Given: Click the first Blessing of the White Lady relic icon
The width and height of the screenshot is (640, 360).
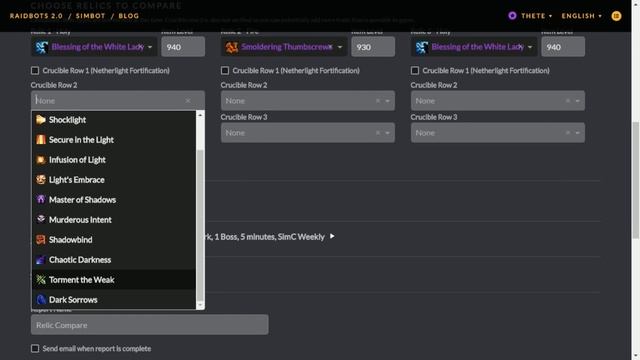Looking at the screenshot, I should click(41, 47).
